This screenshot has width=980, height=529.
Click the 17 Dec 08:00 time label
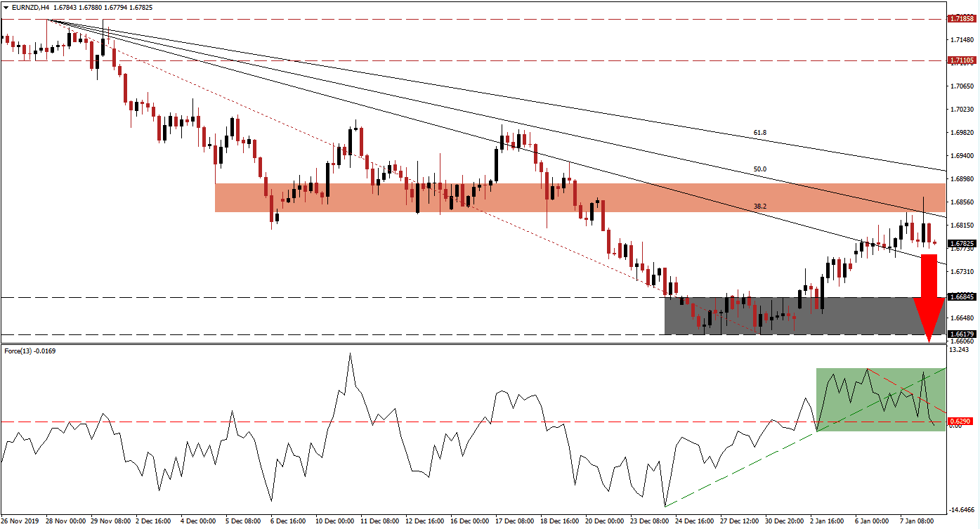(x=516, y=522)
